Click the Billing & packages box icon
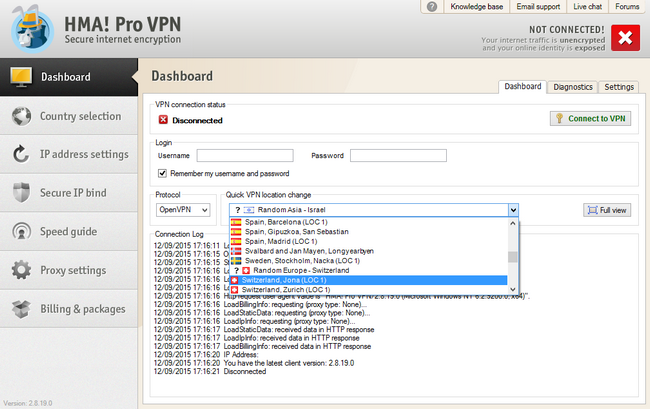This screenshot has height=409, width=650. (22, 309)
